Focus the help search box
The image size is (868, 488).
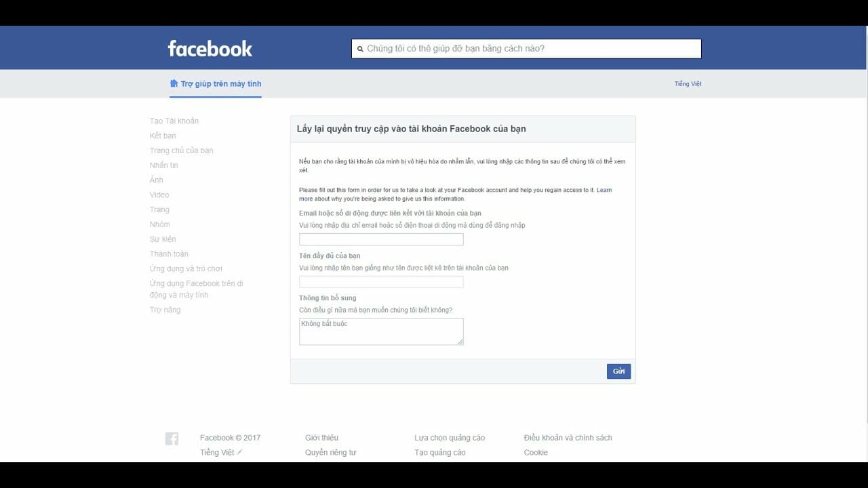(x=526, y=49)
